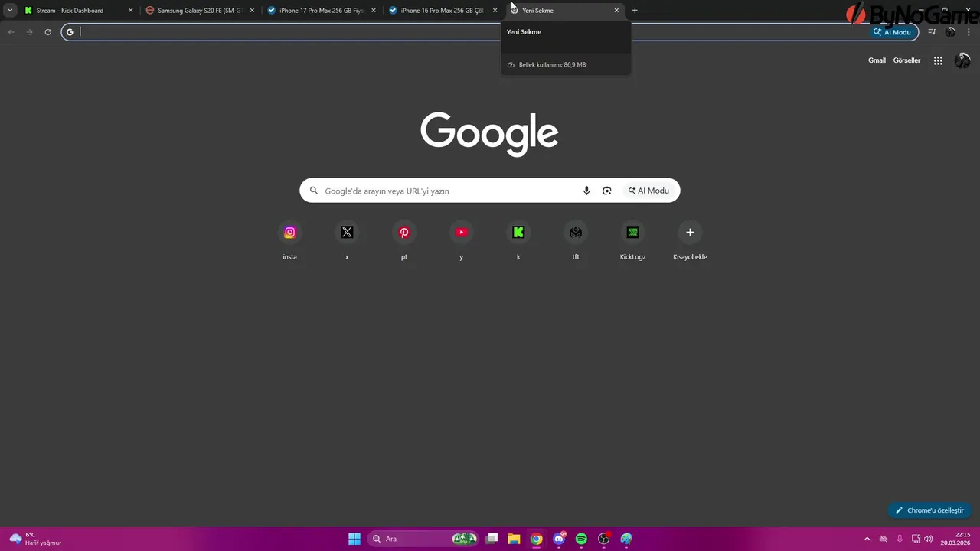The width and height of the screenshot is (980, 551).
Task: Expand the tab search dropdown
Action: click(x=10, y=11)
